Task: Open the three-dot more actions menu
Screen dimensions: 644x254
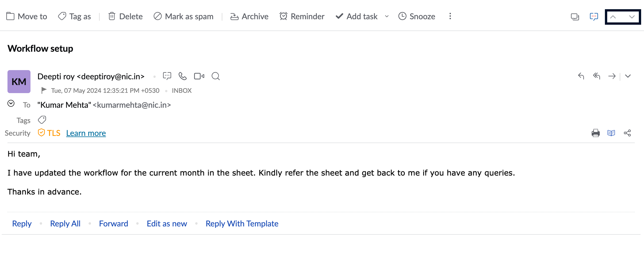Action: [x=450, y=16]
